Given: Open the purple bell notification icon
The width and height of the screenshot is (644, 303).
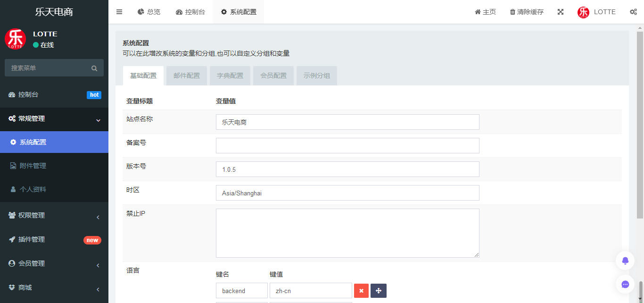Looking at the screenshot, I should tap(625, 261).
